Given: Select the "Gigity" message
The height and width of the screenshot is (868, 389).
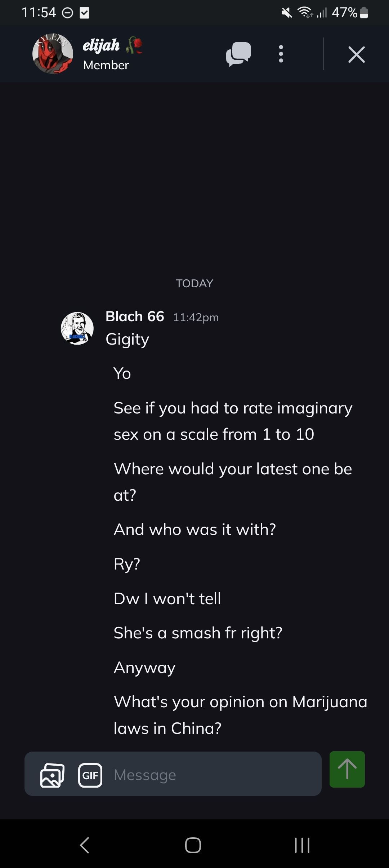Looking at the screenshot, I should coord(127,340).
